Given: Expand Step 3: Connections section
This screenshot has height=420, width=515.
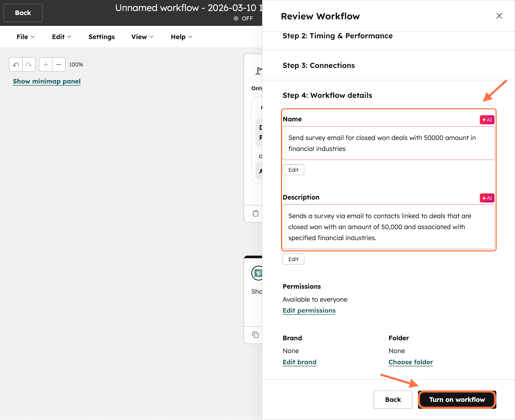Looking at the screenshot, I should [318, 65].
